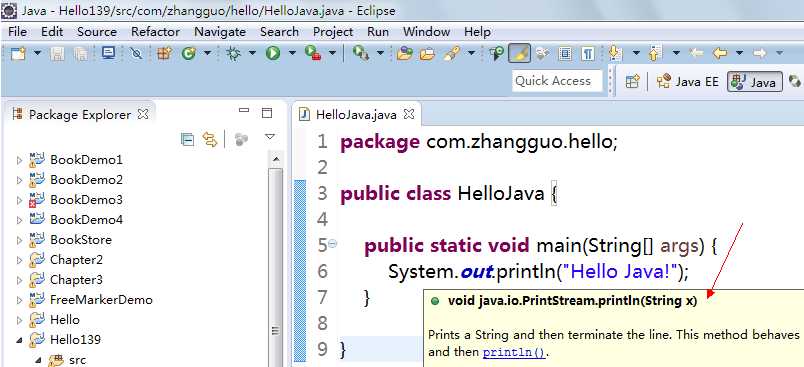Click the New Java Class icon

tap(189, 53)
